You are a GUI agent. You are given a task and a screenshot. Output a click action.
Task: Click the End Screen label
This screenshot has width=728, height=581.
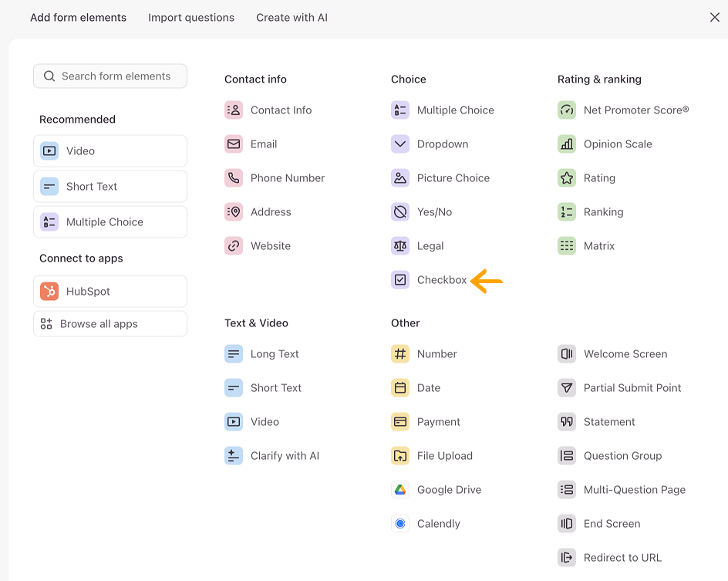tap(612, 523)
